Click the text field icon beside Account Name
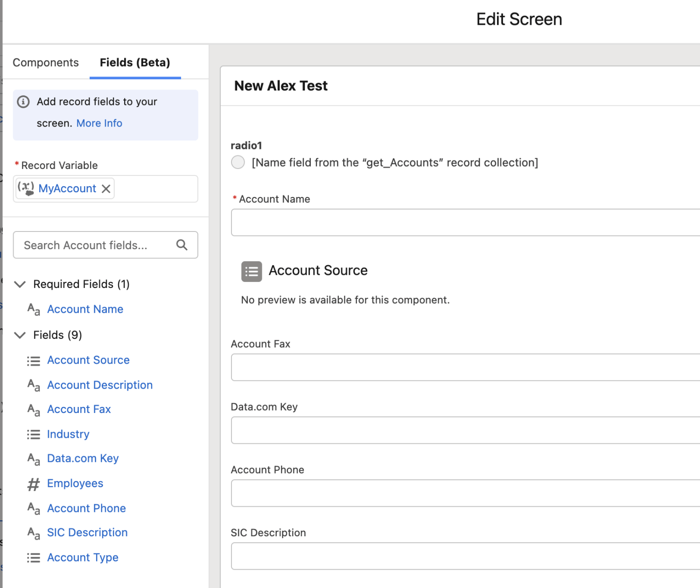Image resolution: width=700 pixels, height=588 pixels. pyautogui.click(x=33, y=309)
